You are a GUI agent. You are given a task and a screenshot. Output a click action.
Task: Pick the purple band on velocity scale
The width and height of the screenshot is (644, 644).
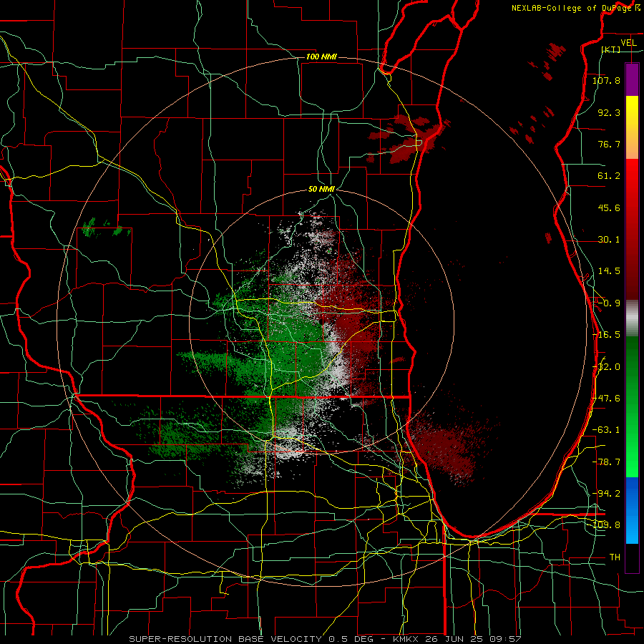point(632,79)
